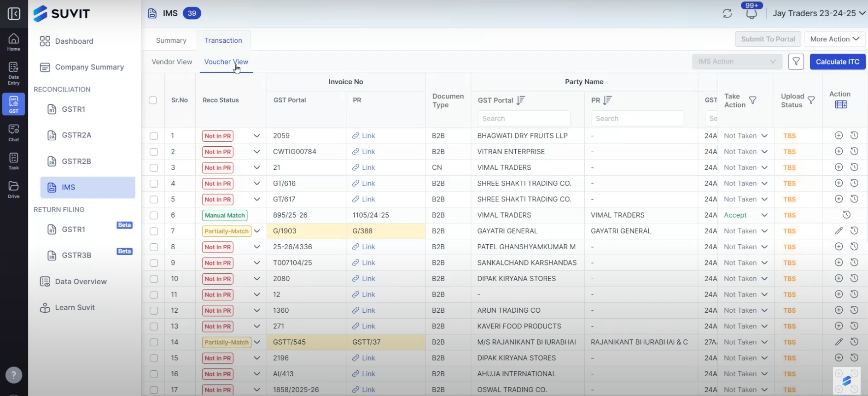Screen dimensions: 868x396
Task: Click the filter funnel button beside Calculate ITC
Action: pyautogui.click(x=796, y=62)
